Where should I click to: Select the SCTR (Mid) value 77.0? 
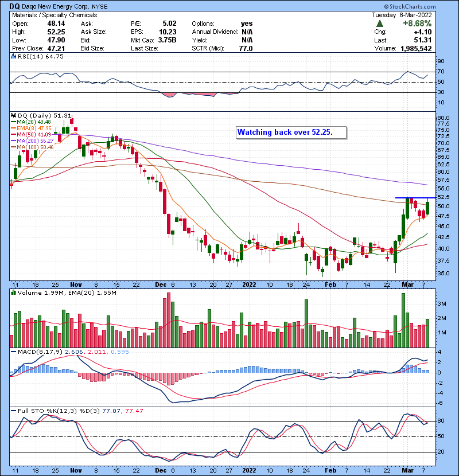(x=246, y=48)
